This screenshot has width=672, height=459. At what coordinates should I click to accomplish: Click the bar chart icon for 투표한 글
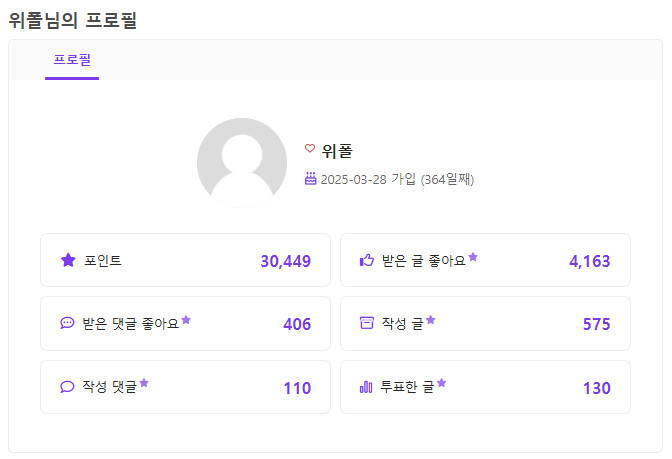[x=366, y=387]
